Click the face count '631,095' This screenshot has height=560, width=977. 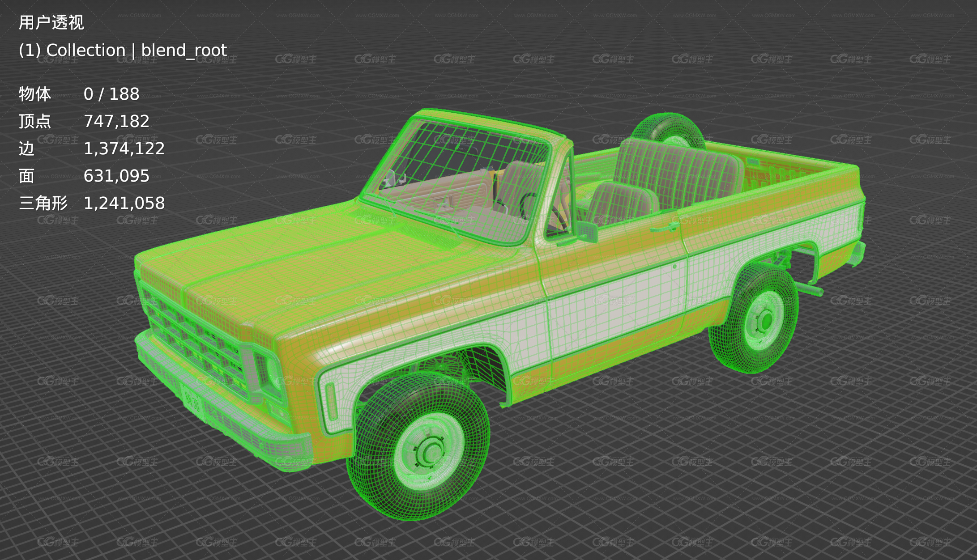[x=116, y=176]
